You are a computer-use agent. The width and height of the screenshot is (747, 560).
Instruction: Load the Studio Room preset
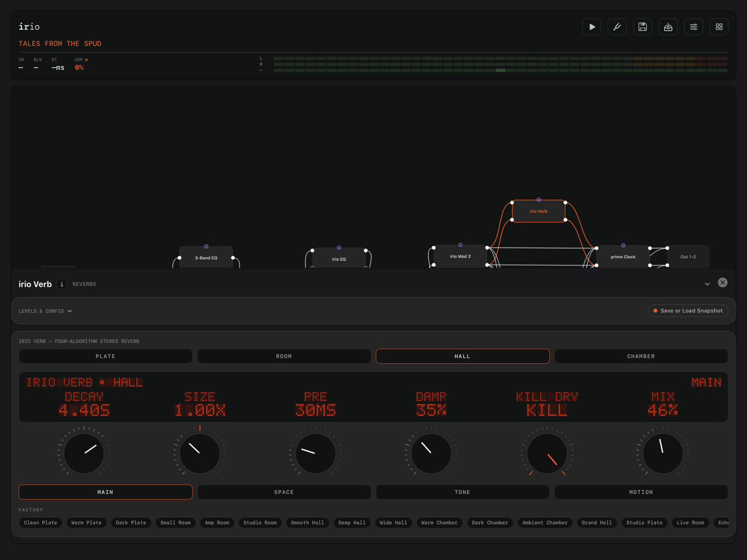[x=260, y=523]
